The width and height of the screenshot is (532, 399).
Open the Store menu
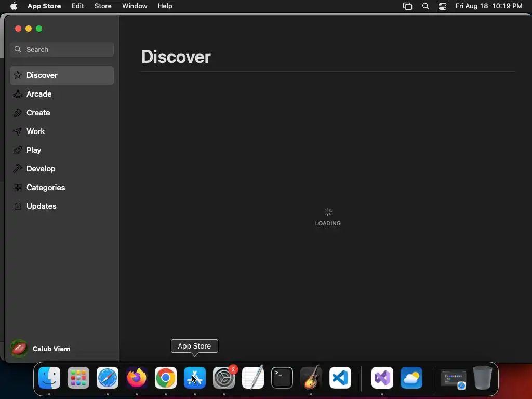pyautogui.click(x=103, y=6)
